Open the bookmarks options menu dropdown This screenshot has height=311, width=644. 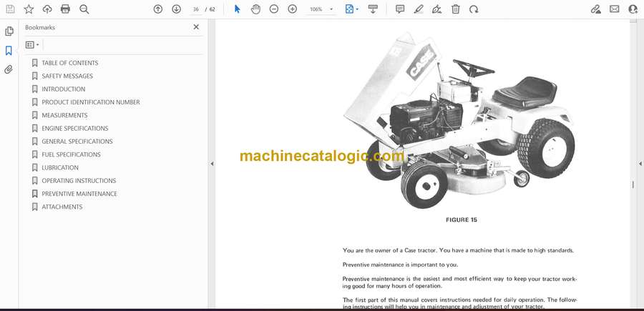32,45
